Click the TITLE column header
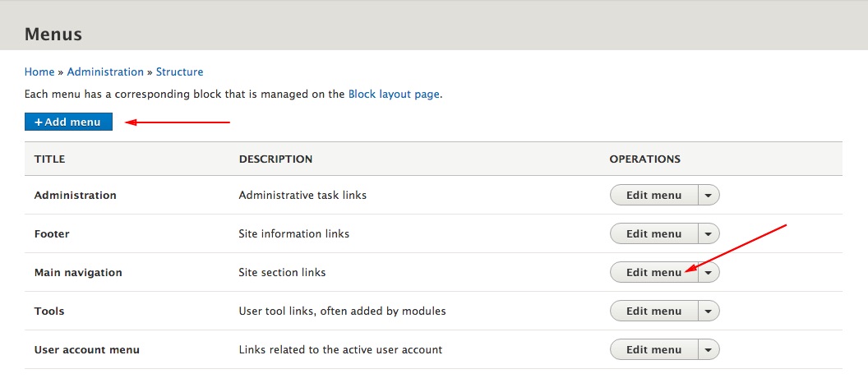868x383 pixels. pyautogui.click(x=50, y=159)
